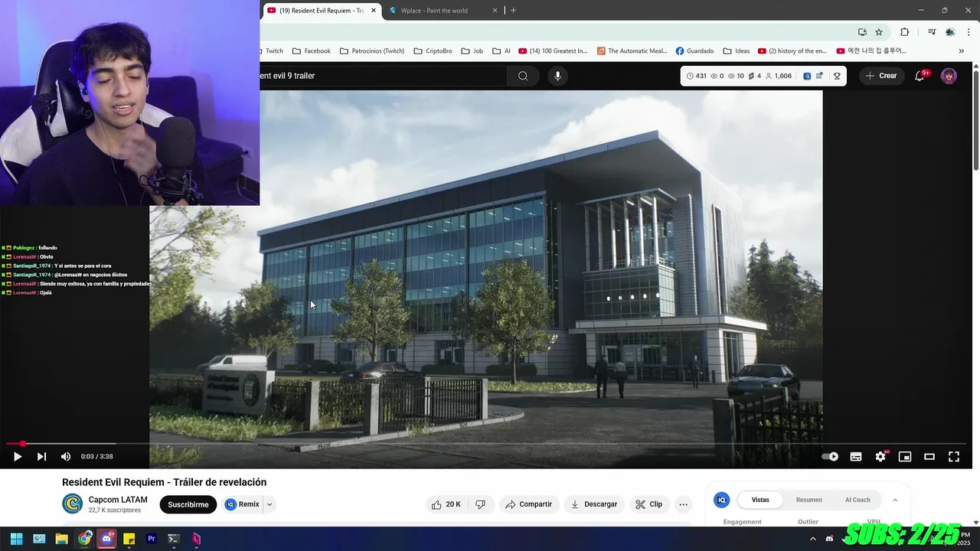Turn on subtitles in the player
Screen dimensions: 980x551
click(856, 457)
